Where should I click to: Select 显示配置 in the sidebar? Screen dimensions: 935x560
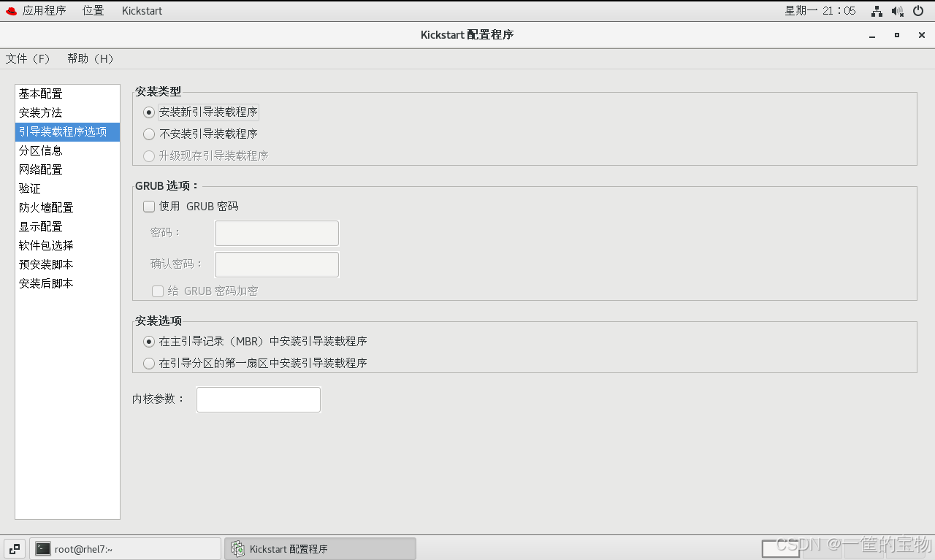67,226
